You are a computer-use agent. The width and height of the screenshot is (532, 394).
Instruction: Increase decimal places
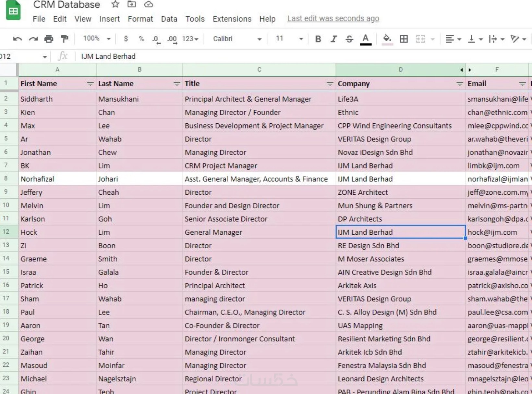[x=172, y=40]
